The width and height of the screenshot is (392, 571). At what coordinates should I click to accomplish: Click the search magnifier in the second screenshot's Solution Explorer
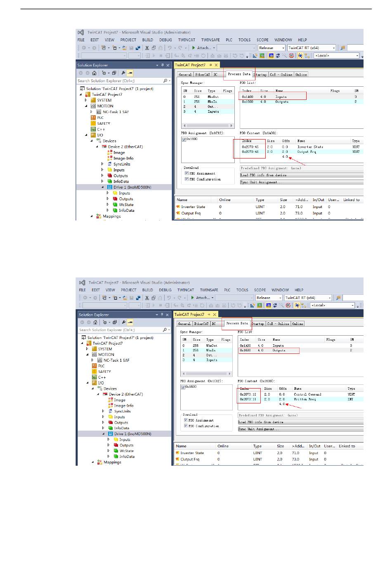click(x=165, y=330)
